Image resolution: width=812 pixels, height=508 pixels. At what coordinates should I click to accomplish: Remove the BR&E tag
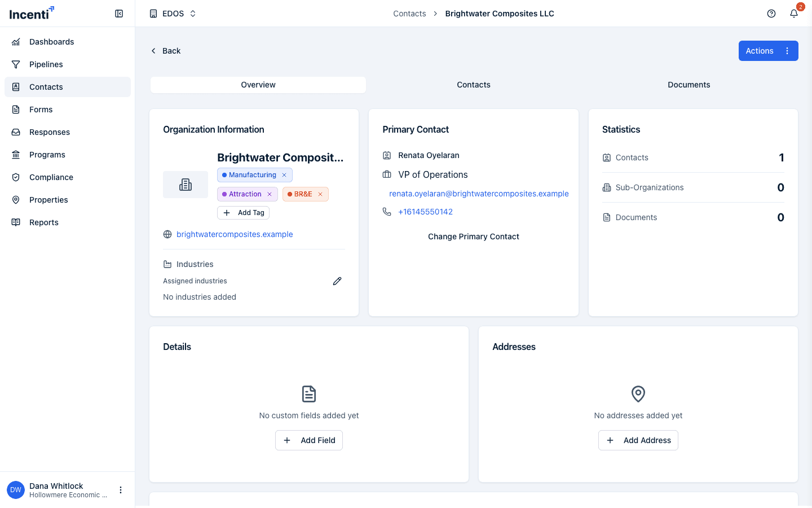320,194
